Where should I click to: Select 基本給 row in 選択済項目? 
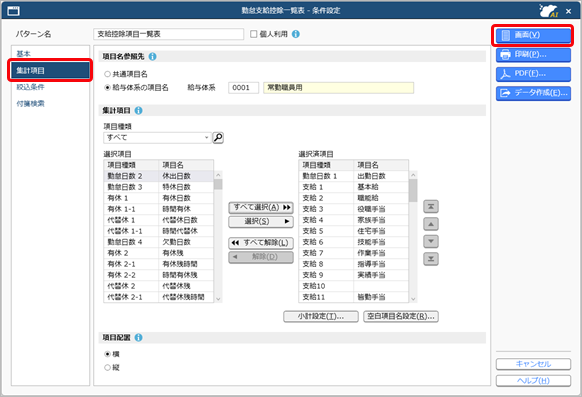pos(353,187)
